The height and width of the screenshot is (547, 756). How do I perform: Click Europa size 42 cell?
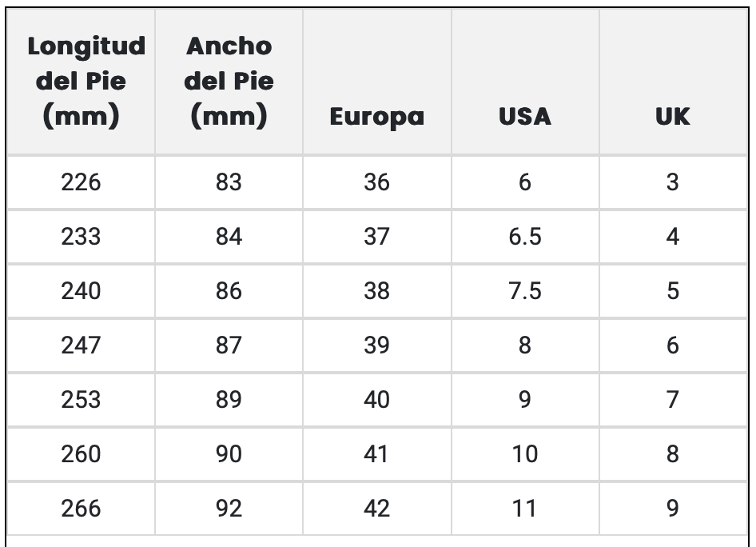pos(376,508)
